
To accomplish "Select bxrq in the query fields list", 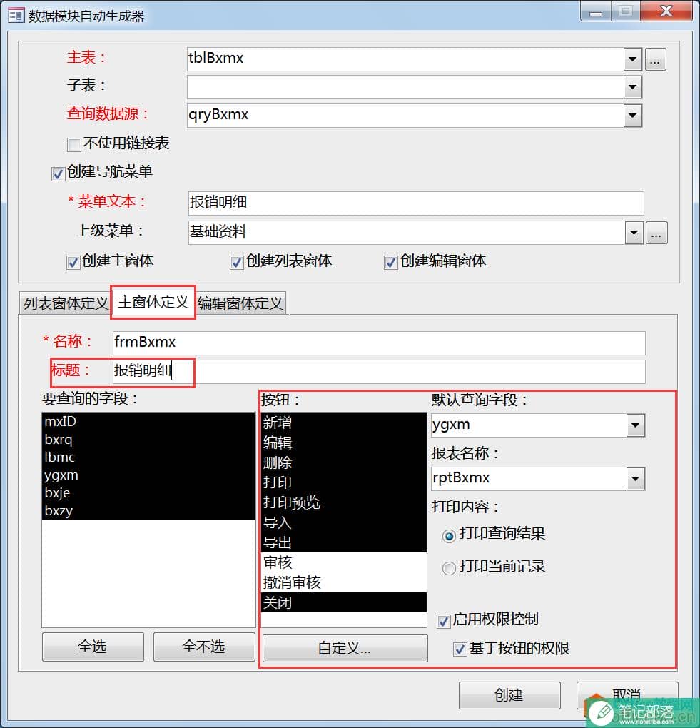I will point(148,439).
